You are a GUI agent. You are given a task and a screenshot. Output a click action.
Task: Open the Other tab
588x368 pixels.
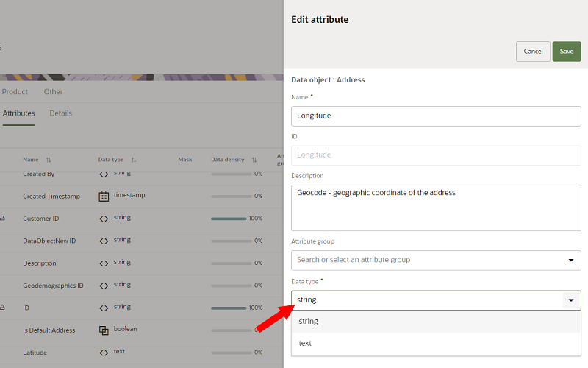point(53,92)
